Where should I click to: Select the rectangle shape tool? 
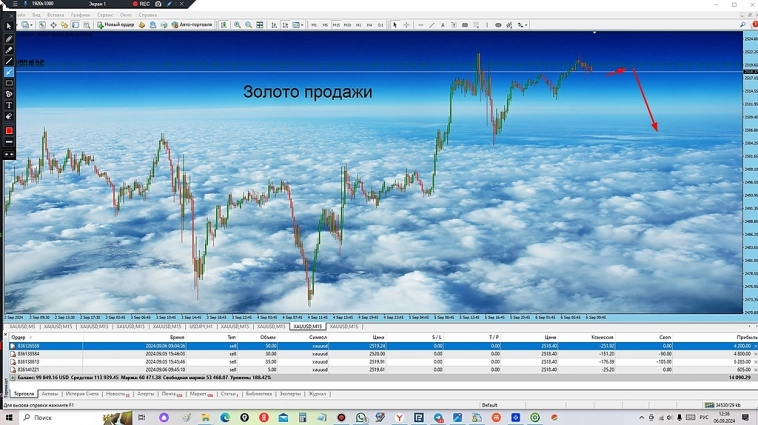tap(9, 83)
